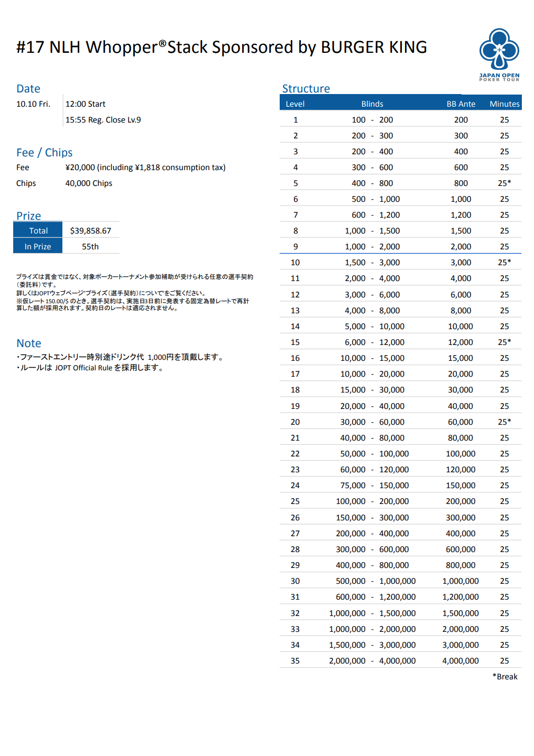Click the 12:00 Start time text
Image resolution: width=534 pixels, height=756 pixels.
point(86,104)
